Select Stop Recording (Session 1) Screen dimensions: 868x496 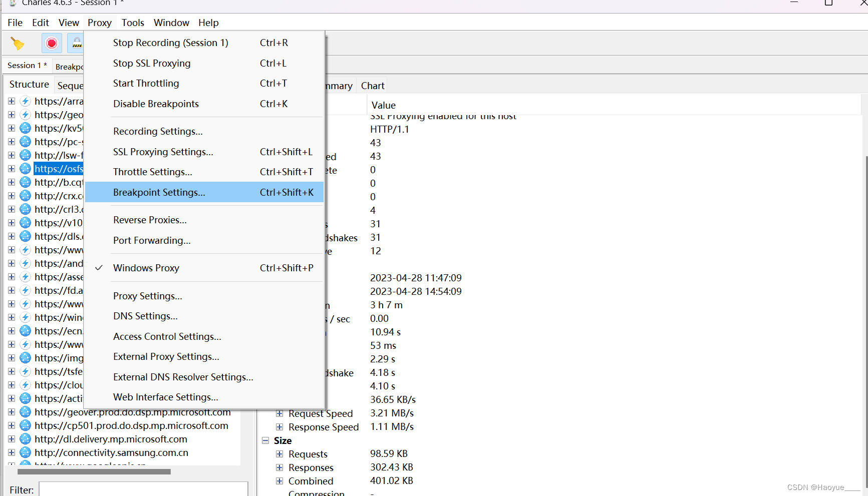204,43
